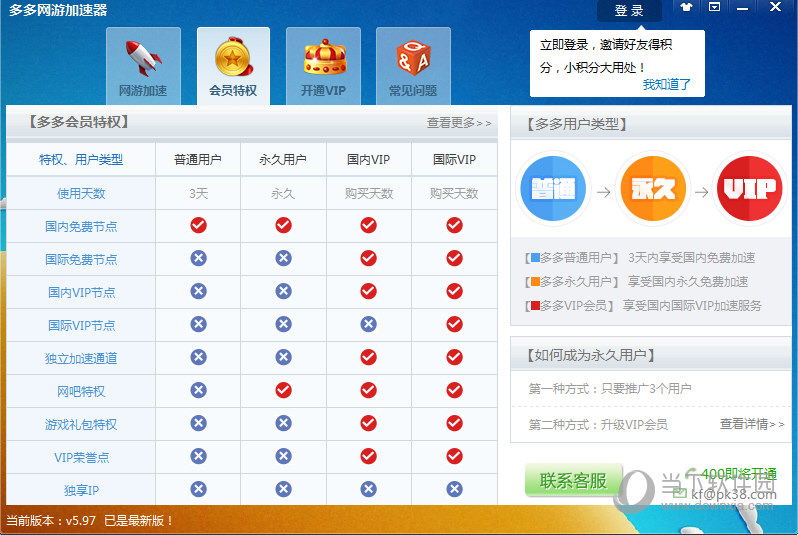Dismiss the tooltip with 我知道了 link
798x535 pixels.
666,85
